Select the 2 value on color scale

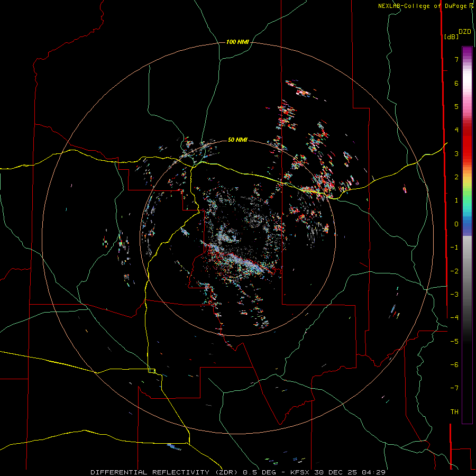456,177
